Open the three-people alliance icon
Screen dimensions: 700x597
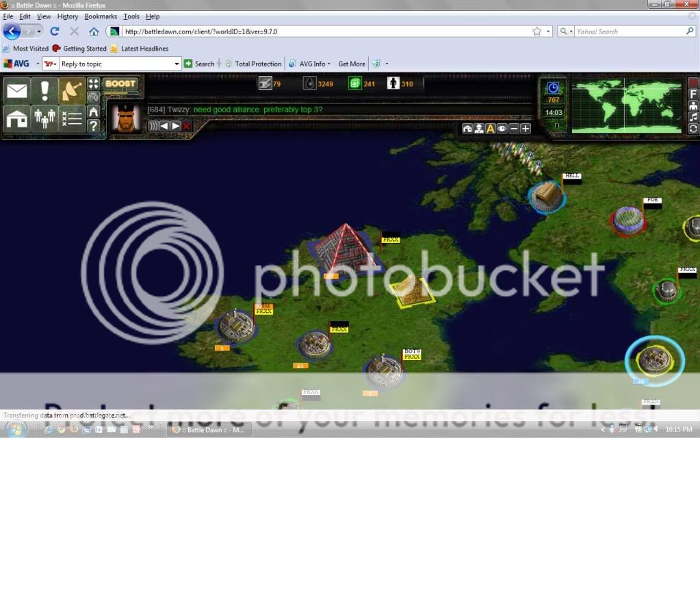click(44, 118)
